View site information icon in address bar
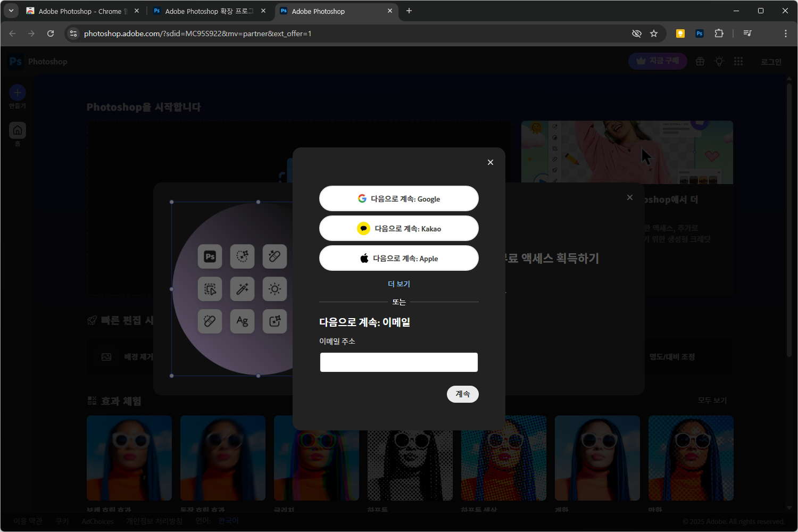The image size is (798, 532). tap(73, 34)
